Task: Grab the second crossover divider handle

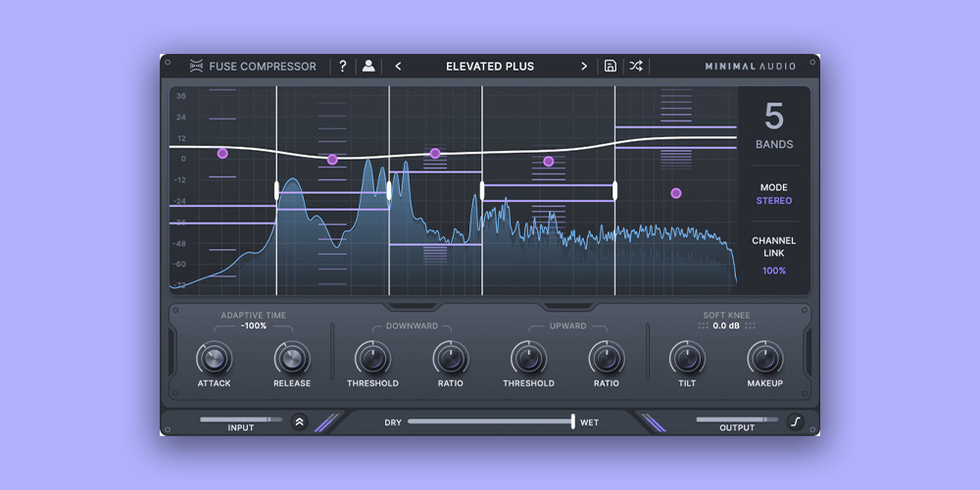Action: point(389,191)
